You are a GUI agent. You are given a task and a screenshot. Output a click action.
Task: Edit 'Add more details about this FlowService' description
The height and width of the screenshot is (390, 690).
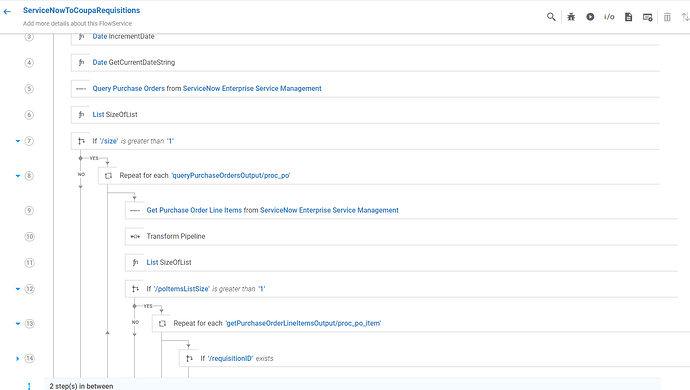(77, 24)
